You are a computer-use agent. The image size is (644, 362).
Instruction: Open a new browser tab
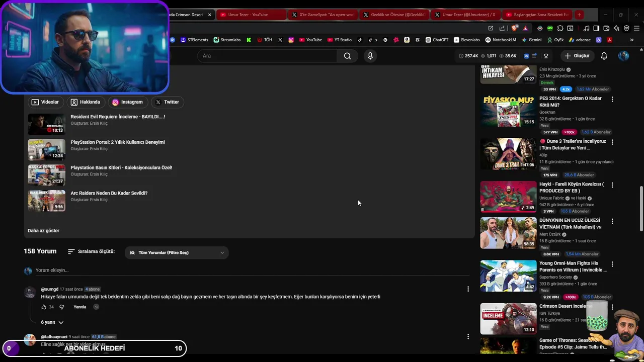click(x=579, y=15)
